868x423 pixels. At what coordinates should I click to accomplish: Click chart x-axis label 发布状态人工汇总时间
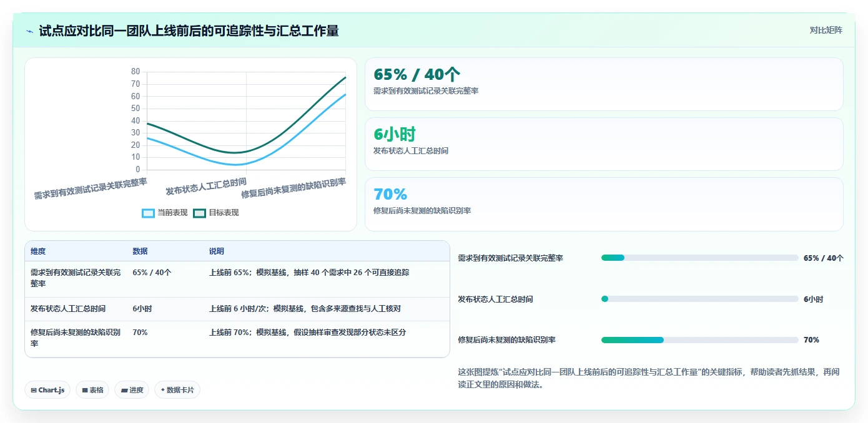click(206, 187)
